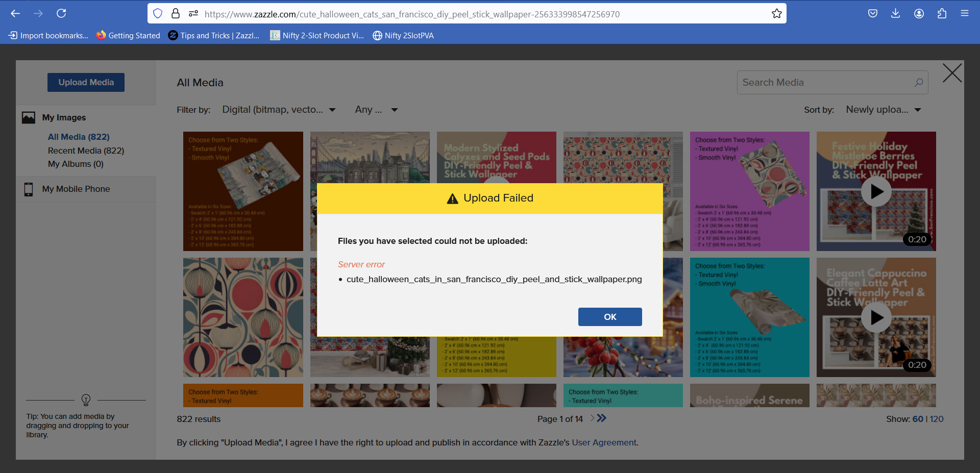Viewport: 980px width, 473px height.
Task: Open My Mobile Phone section
Action: [x=76, y=189]
